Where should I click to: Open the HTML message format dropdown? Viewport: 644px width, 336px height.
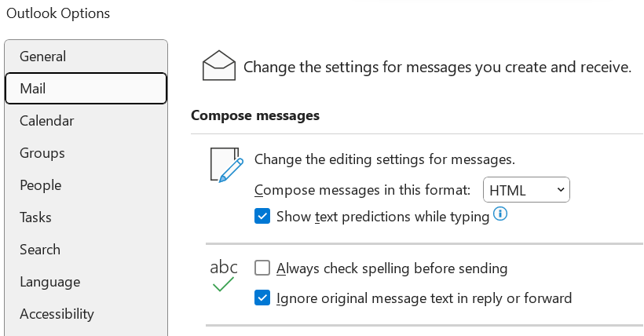pos(526,190)
